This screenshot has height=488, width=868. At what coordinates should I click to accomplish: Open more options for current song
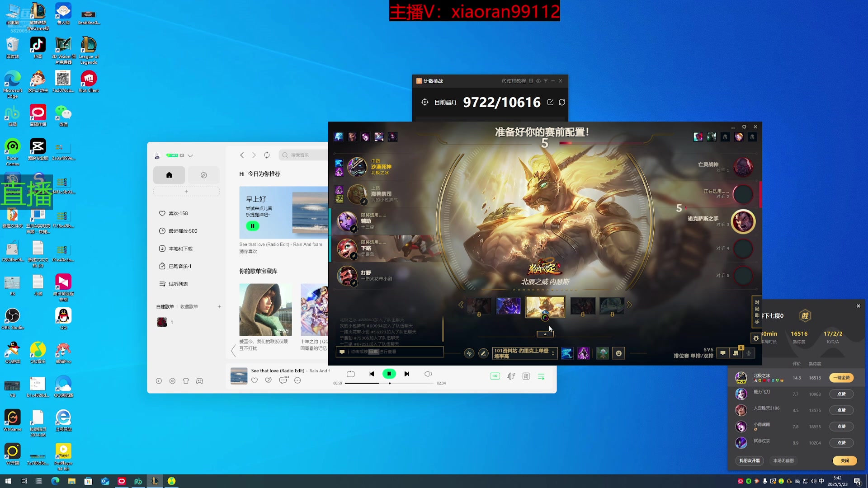(x=297, y=380)
